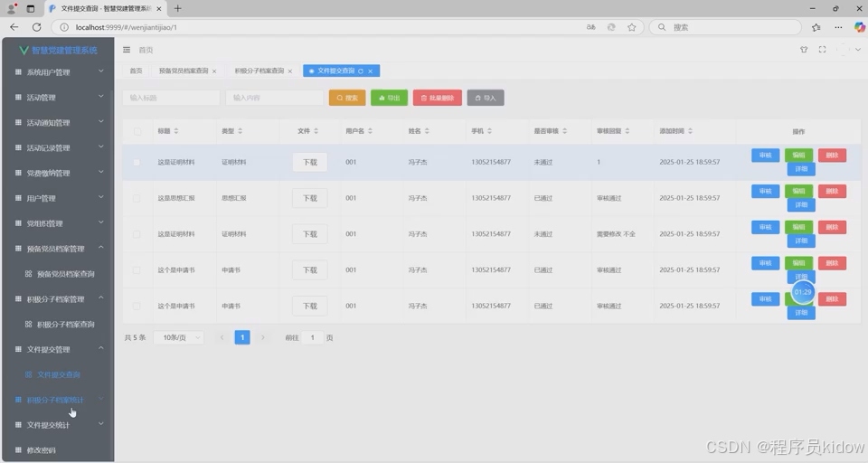Collapse 预备党员档案管理 in the sidebar
Screen dimensions: 868x463
tap(58, 249)
